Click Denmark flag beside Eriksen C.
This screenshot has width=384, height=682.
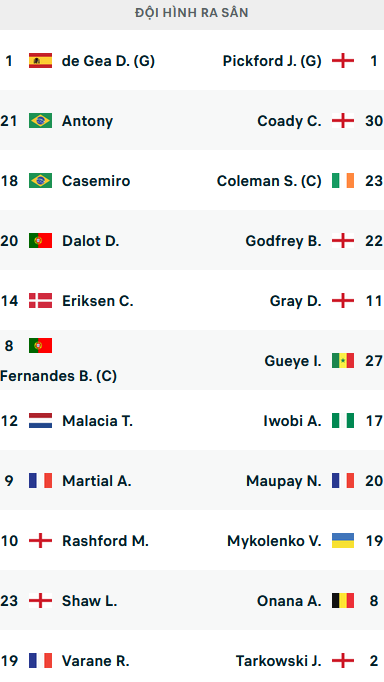[x=40, y=301]
